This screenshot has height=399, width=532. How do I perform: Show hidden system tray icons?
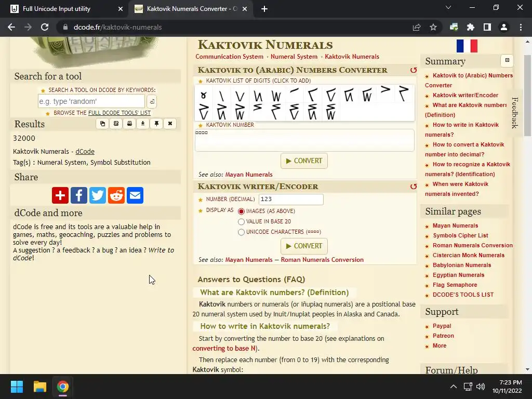[x=453, y=387]
